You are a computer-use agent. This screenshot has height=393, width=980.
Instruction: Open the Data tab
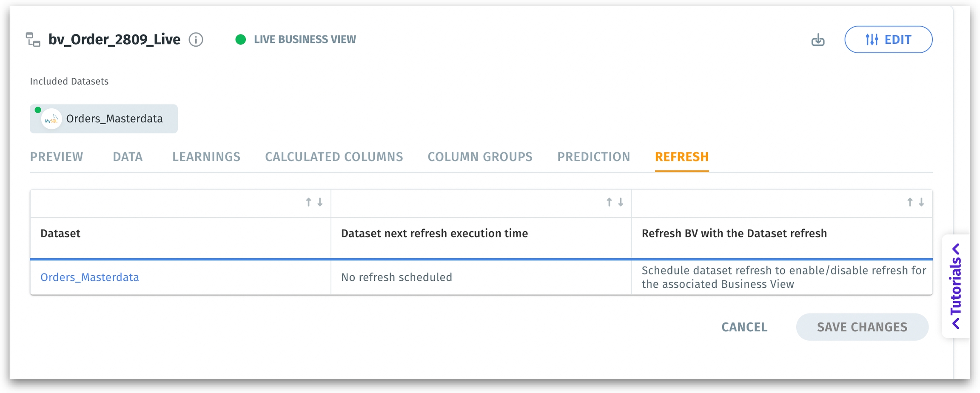coord(128,157)
